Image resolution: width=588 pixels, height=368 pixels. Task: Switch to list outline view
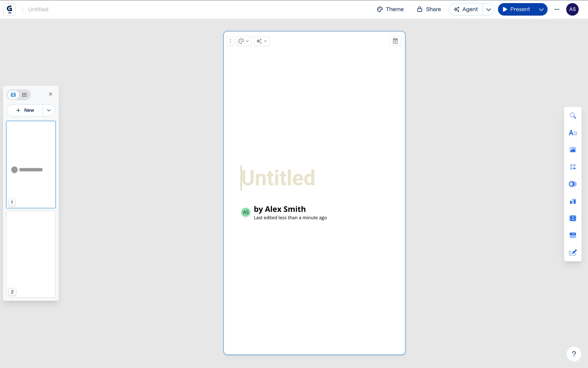[24, 95]
